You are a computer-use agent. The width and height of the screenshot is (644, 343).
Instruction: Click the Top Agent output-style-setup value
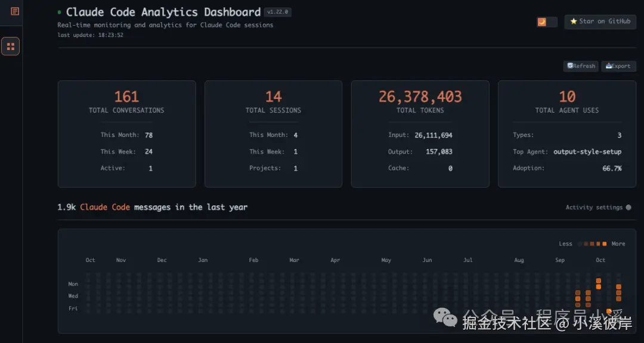[x=587, y=152]
